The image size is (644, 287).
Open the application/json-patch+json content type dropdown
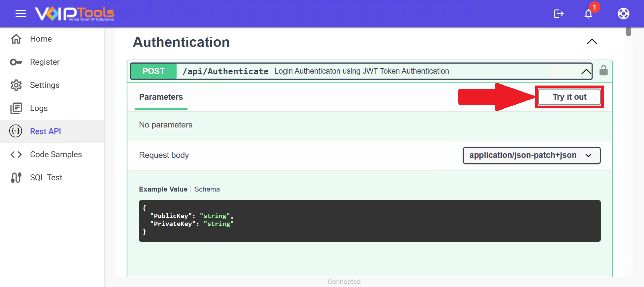pyautogui.click(x=531, y=155)
